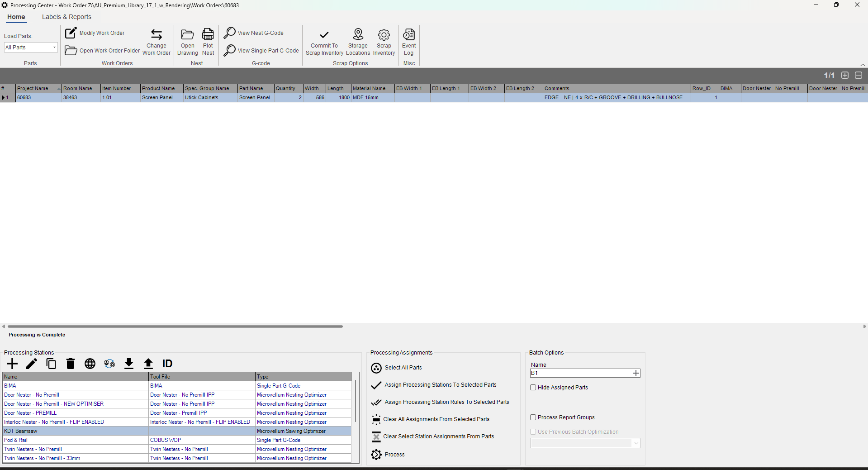Click the COBUS WOP tool file cell
The width and height of the screenshot is (868, 470).
click(x=202, y=440)
